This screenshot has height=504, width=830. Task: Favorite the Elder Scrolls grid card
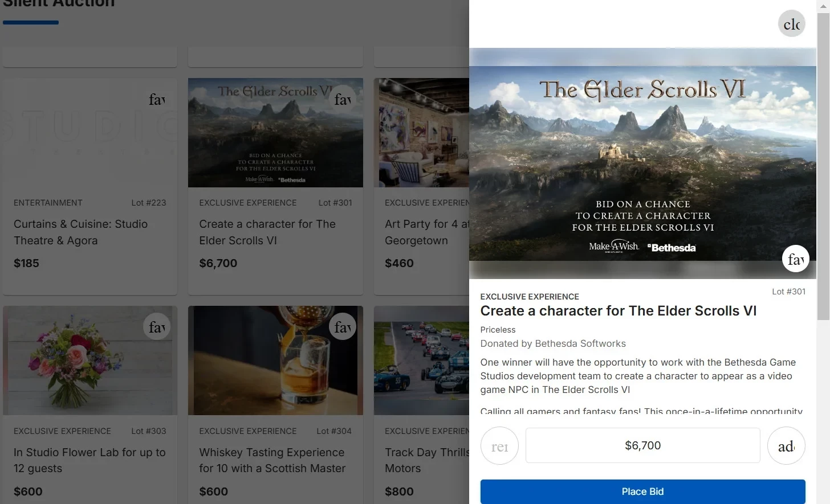coord(343,99)
